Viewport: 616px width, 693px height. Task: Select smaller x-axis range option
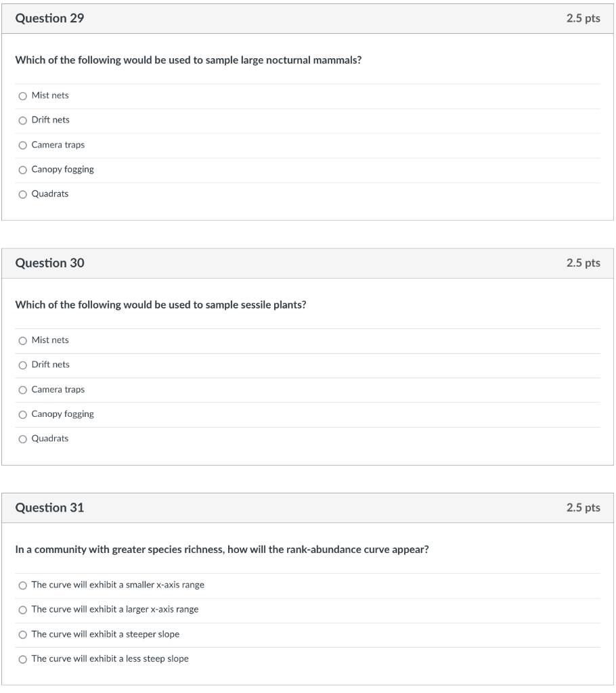point(23,585)
